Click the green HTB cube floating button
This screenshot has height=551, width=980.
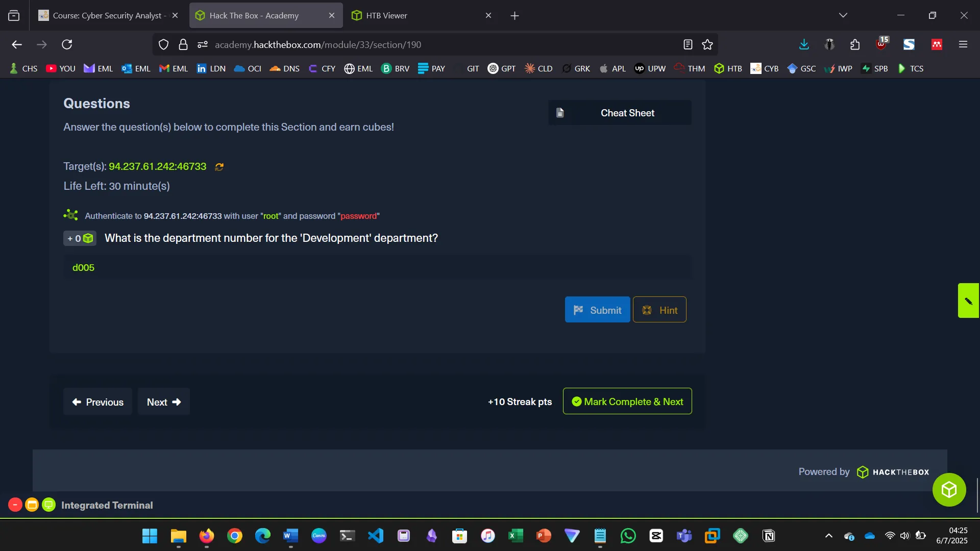(949, 490)
